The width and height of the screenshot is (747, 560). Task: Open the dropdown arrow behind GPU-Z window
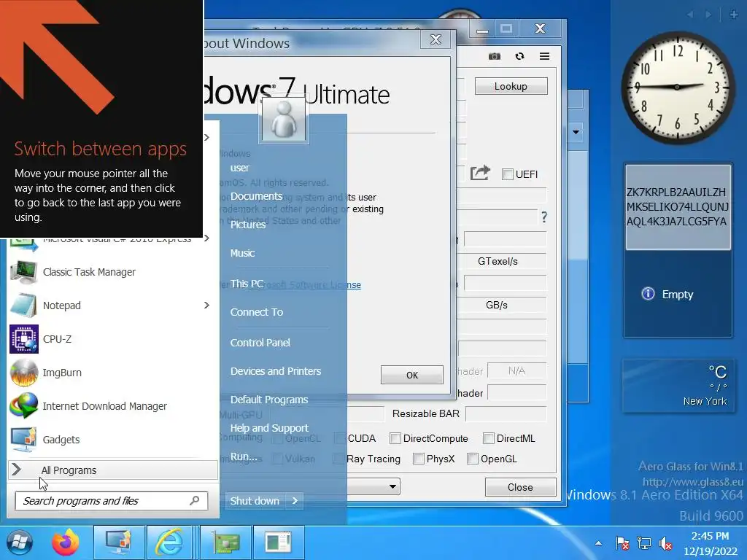click(x=576, y=132)
